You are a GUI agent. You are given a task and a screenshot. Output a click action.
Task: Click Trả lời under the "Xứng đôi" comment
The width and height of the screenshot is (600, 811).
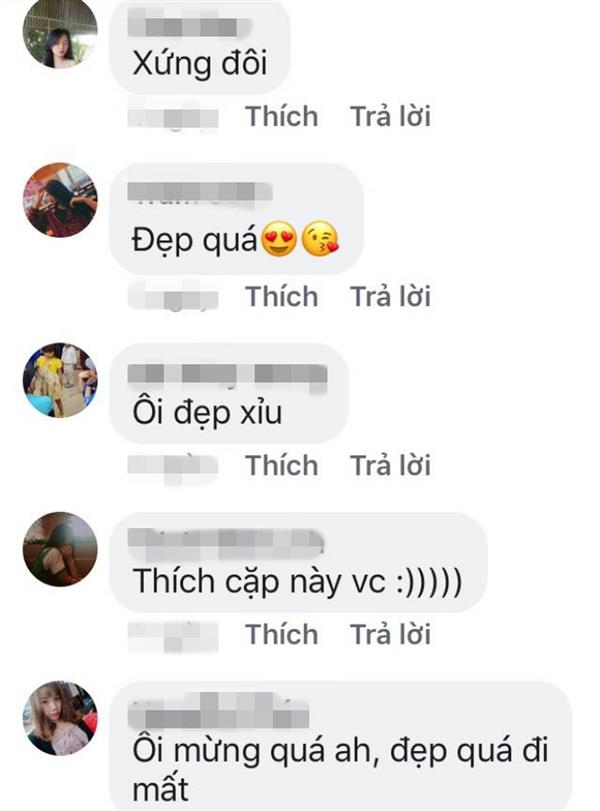pos(391,116)
